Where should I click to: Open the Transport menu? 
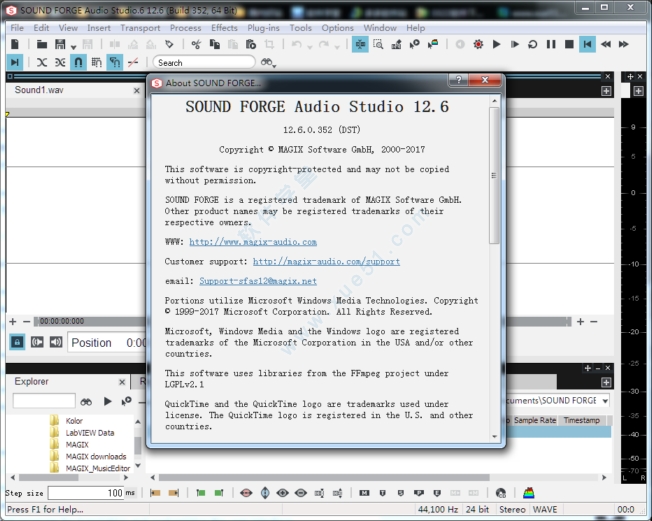(140, 28)
